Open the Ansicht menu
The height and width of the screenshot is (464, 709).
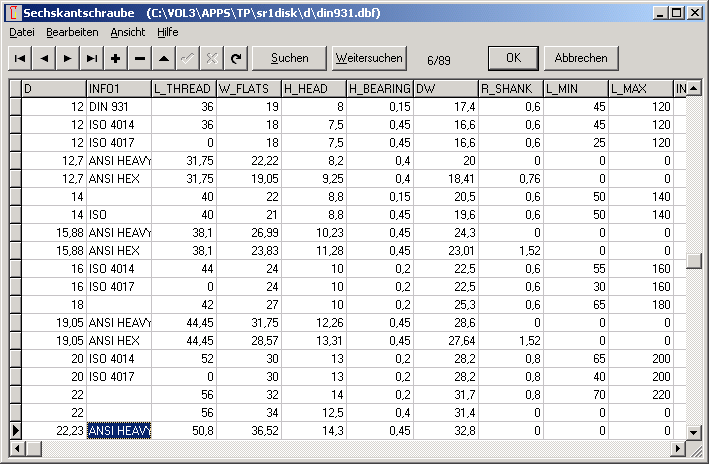128,32
